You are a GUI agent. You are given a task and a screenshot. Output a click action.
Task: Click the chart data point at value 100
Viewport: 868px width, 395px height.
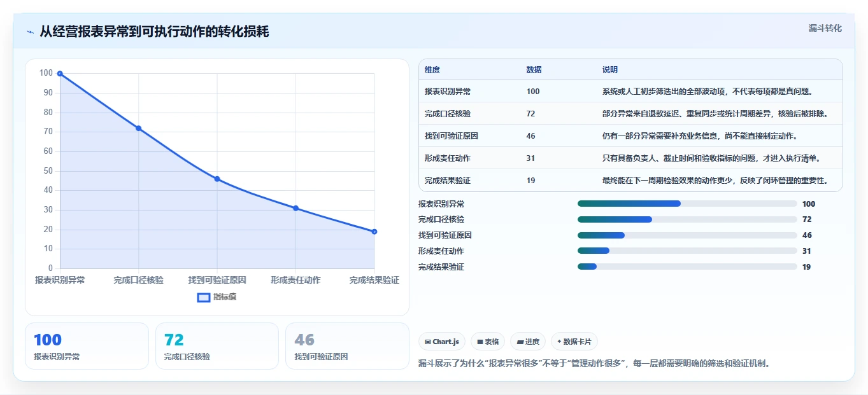[60, 74]
